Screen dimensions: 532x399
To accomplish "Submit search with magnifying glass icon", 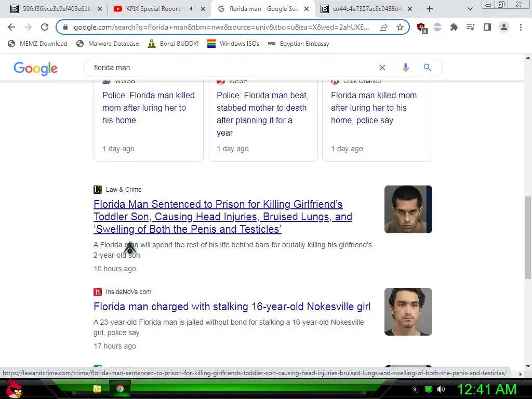I will click(x=427, y=68).
